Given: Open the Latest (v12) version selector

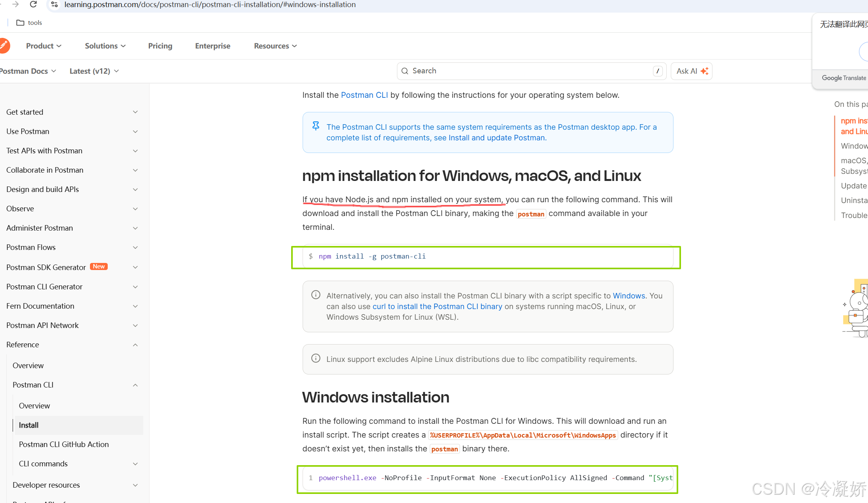Looking at the screenshot, I should (94, 71).
